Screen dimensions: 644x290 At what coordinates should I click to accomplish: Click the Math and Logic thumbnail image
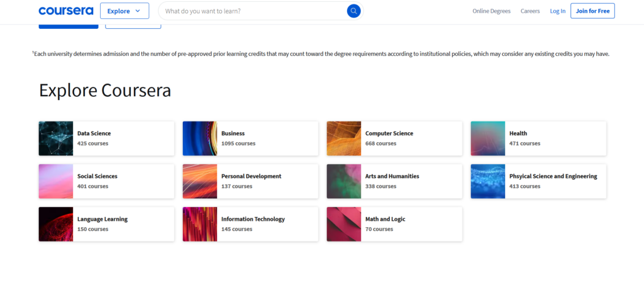click(344, 225)
